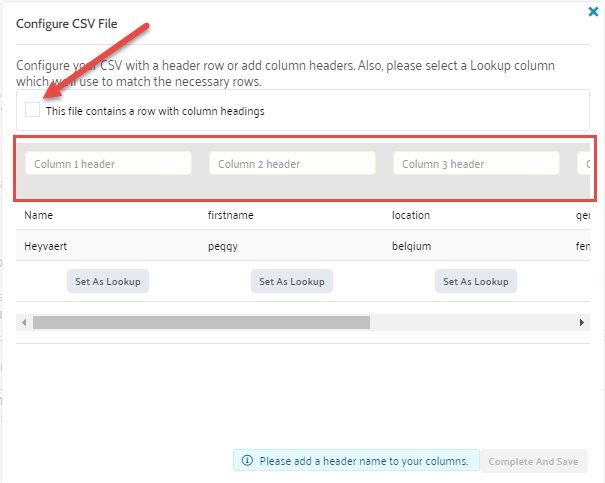This screenshot has width=605, height=483.
Task: Click the horizontal scrollbar thumb
Action: pos(200,323)
